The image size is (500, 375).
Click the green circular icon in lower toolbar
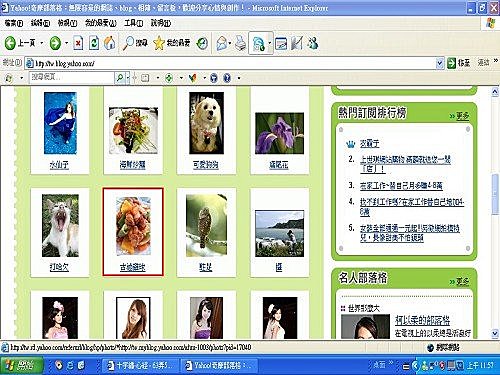169,78
